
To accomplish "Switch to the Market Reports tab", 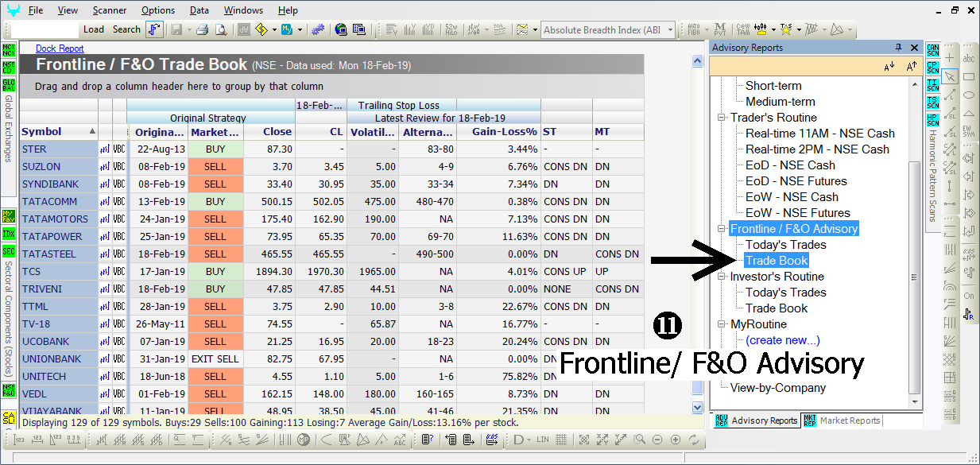I will pos(842,420).
